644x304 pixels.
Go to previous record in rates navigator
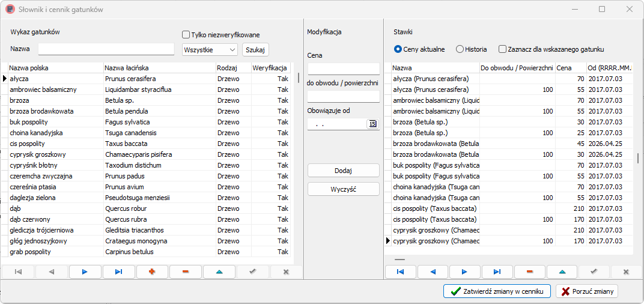(x=433, y=272)
